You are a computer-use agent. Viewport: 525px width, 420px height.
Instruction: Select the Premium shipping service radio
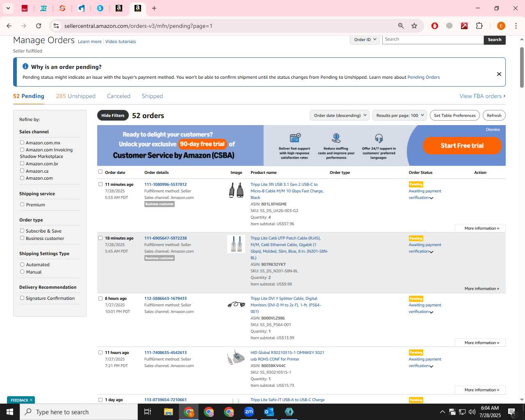(x=22, y=204)
